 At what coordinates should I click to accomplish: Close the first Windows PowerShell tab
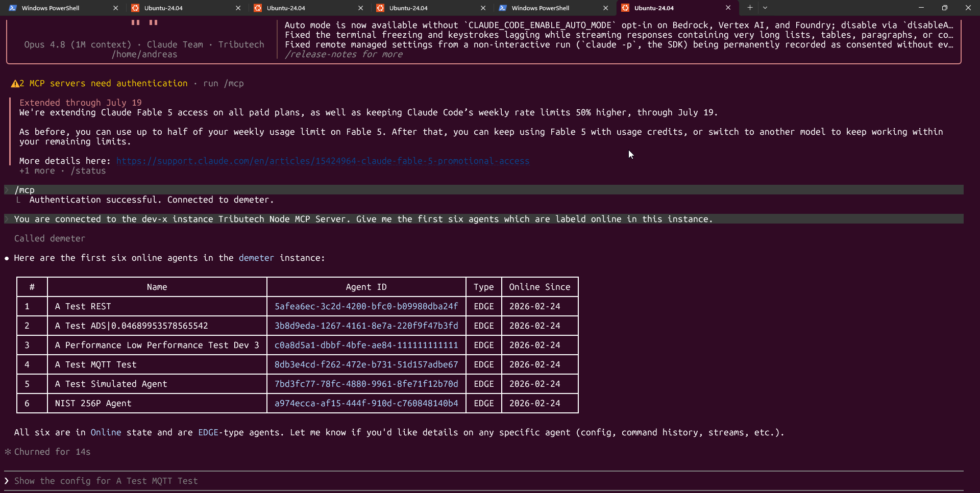[115, 8]
